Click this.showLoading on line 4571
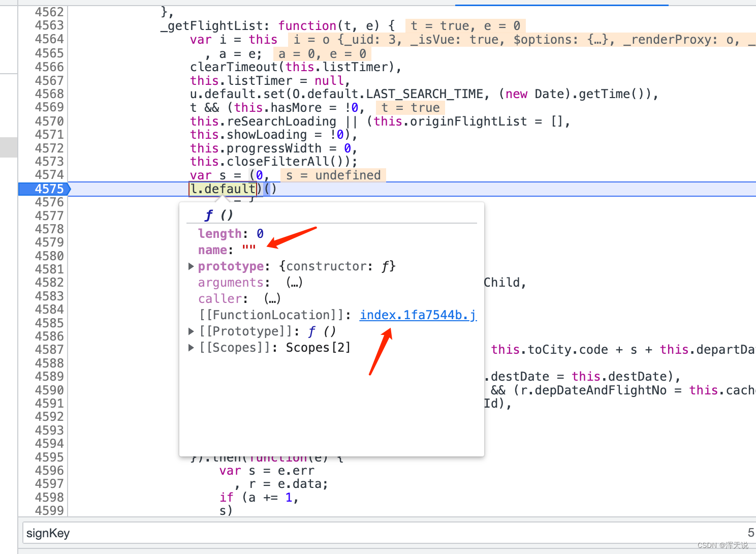This screenshot has height=554, width=756. pos(248,135)
